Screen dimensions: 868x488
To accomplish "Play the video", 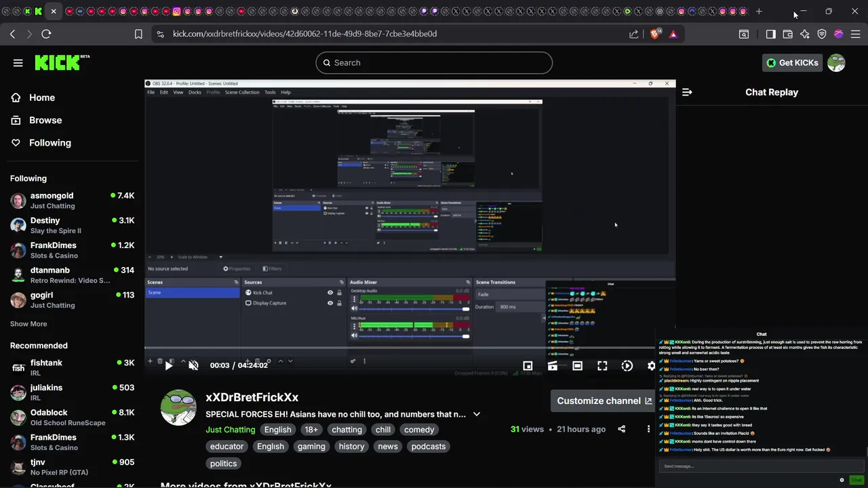I will [169, 366].
